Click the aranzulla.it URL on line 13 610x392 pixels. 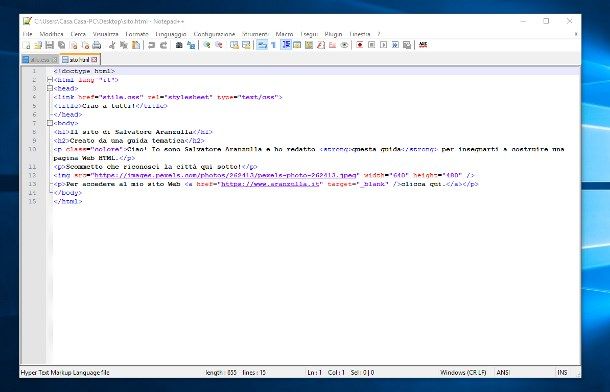click(x=270, y=184)
